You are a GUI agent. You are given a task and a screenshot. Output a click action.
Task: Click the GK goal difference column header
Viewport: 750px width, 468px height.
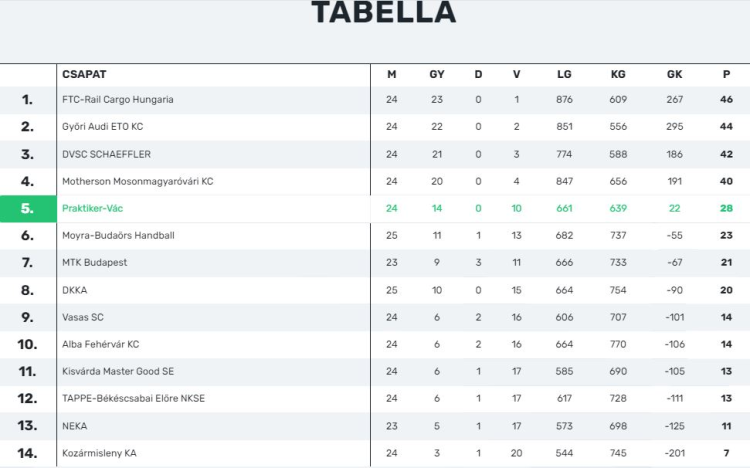tap(674, 74)
